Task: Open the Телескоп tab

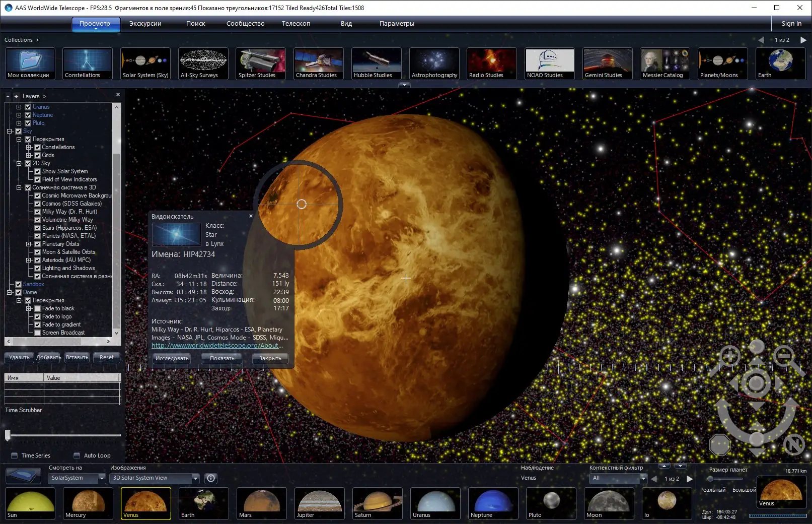Action: click(x=296, y=24)
